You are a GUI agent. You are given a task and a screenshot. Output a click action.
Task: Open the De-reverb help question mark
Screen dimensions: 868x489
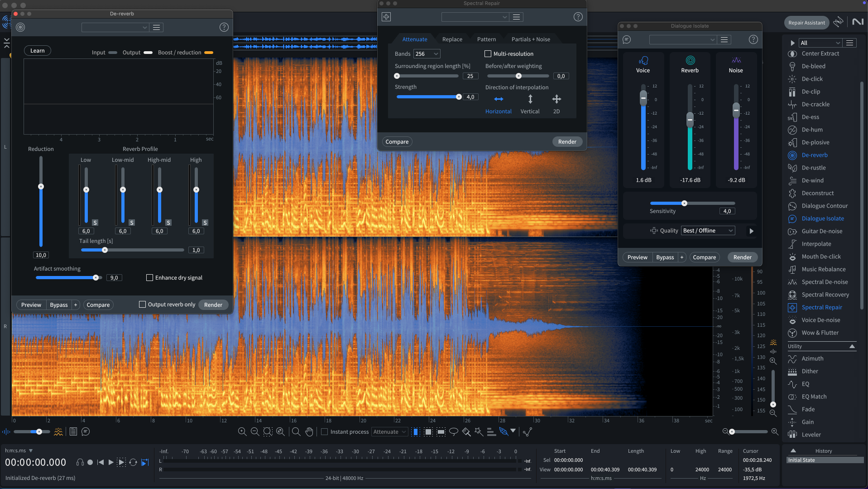coord(224,27)
